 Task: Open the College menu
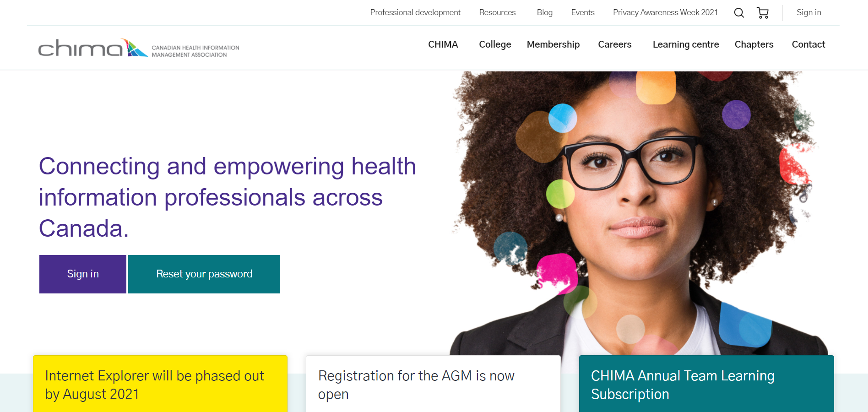[x=495, y=44]
